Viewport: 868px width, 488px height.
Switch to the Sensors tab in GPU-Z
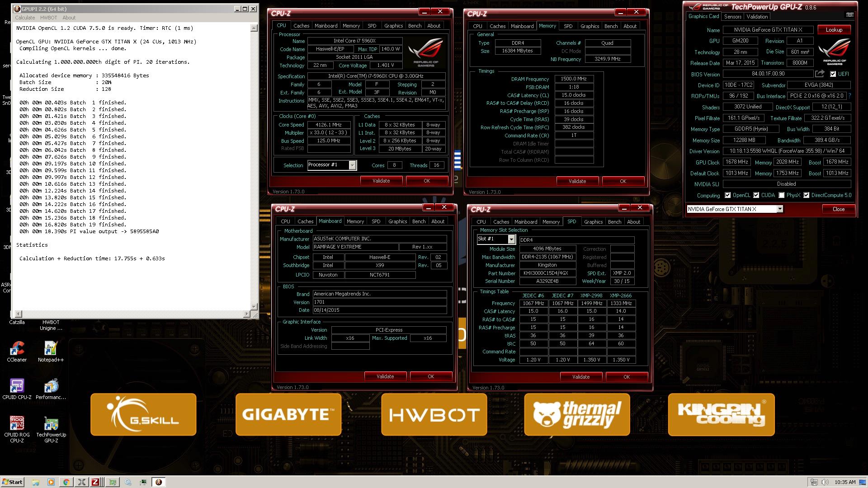click(x=732, y=17)
